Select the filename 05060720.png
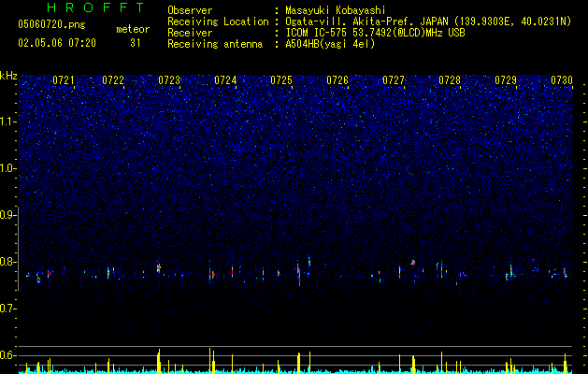The height and width of the screenshot is (374, 588). (x=51, y=24)
